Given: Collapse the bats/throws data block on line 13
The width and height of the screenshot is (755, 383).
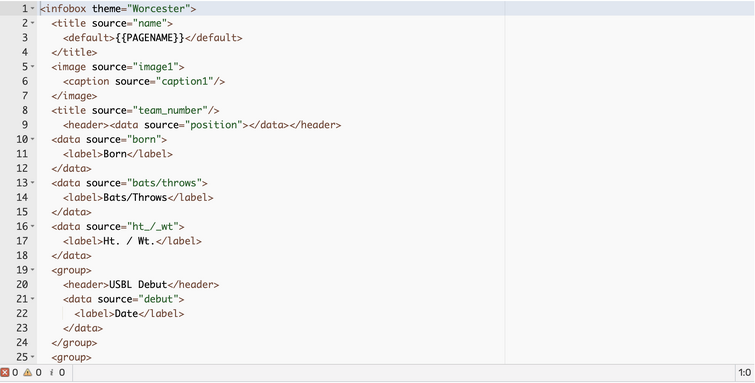Looking at the screenshot, I should [x=32, y=183].
